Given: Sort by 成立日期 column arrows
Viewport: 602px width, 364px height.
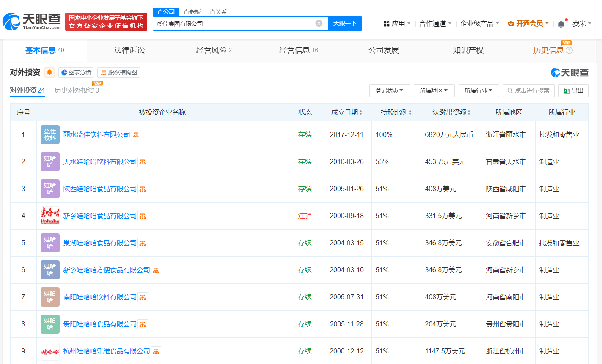Looking at the screenshot, I should 360,112.
